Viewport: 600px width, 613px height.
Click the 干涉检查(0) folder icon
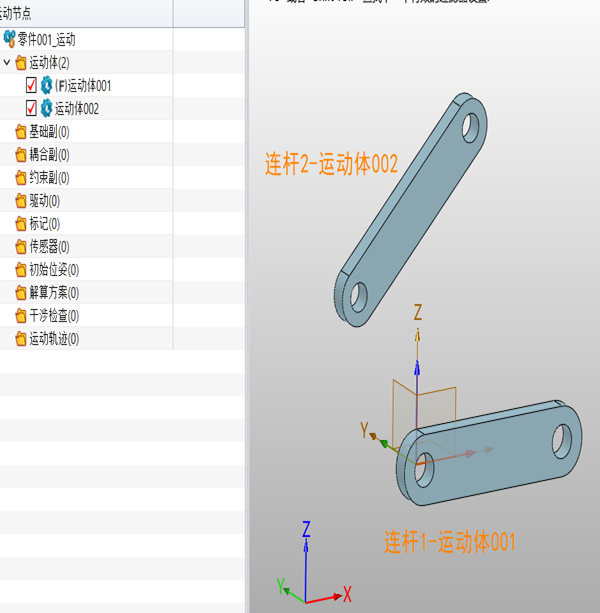click(21, 316)
